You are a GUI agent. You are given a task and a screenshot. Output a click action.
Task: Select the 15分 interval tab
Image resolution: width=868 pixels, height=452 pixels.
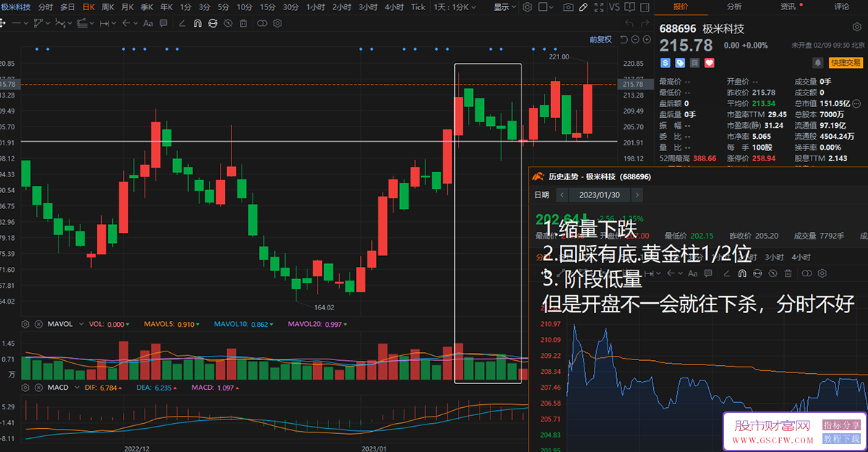268,7
